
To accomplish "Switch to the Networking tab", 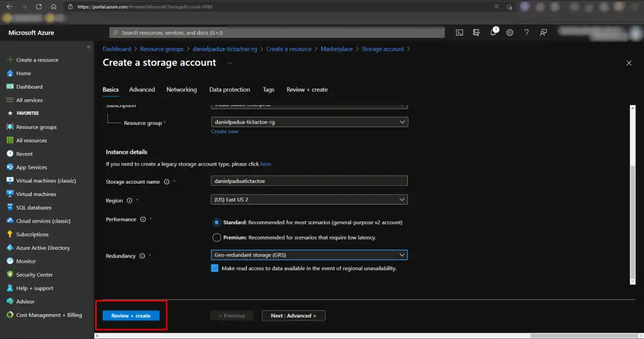I will (x=181, y=89).
